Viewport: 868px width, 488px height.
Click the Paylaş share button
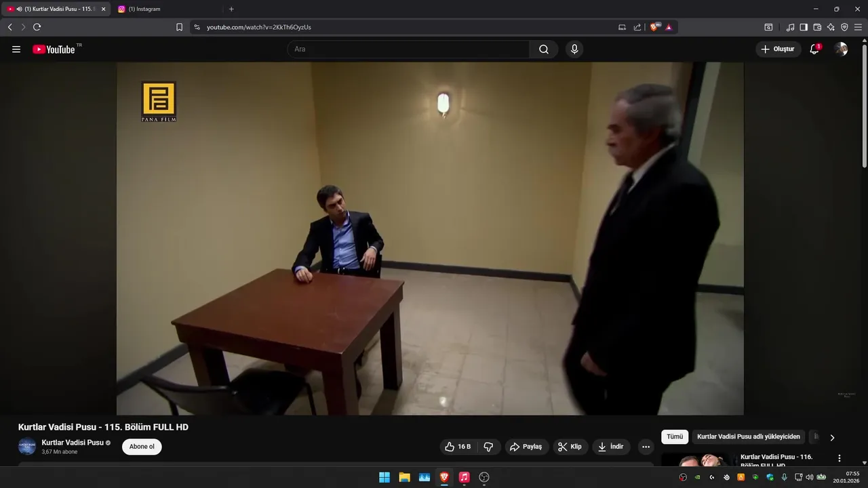tap(526, 447)
